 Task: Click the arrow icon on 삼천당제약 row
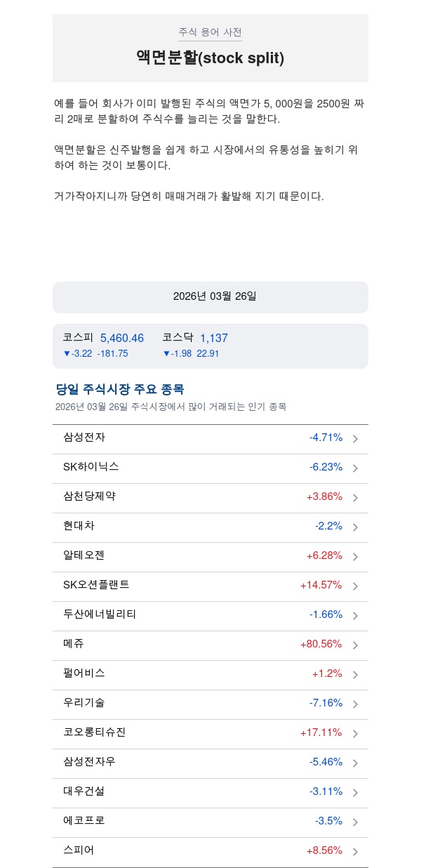pyautogui.click(x=355, y=498)
